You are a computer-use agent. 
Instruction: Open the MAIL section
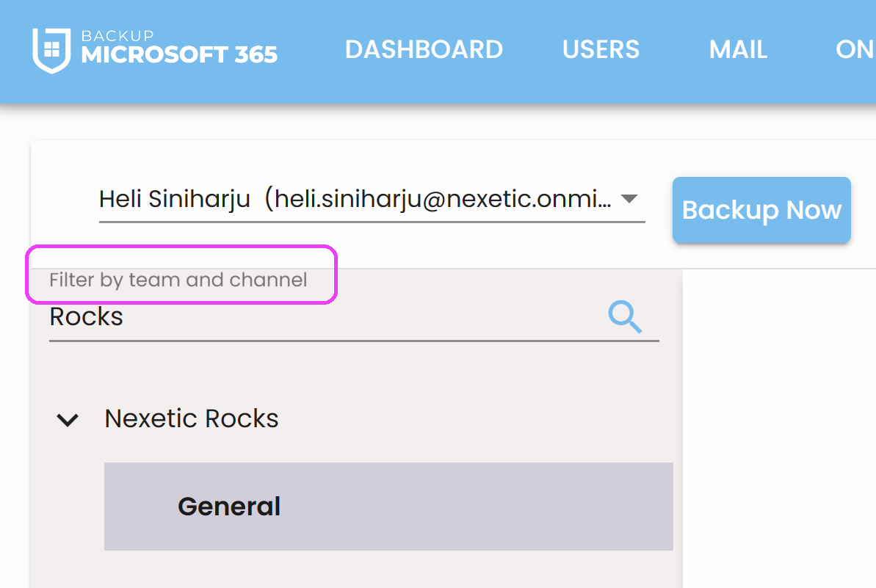pos(738,50)
